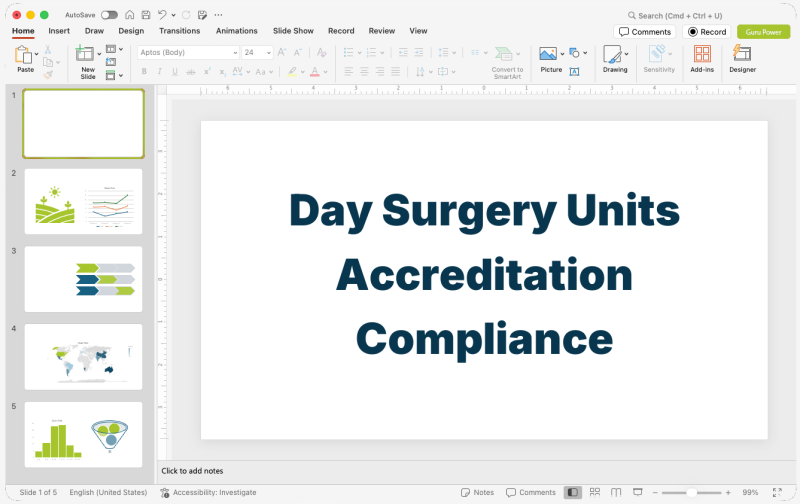This screenshot has height=504, width=800.
Task: Toggle Bold formatting
Action: (x=144, y=71)
